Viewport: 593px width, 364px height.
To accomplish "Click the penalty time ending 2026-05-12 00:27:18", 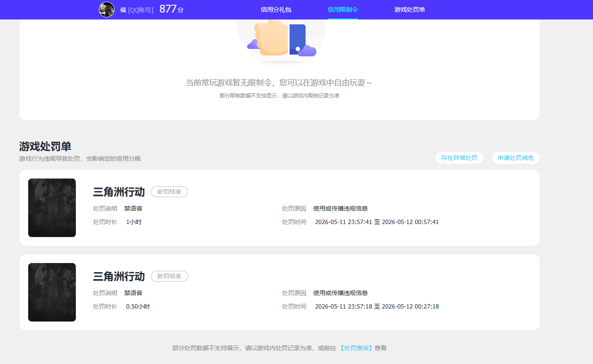I will 377,306.
